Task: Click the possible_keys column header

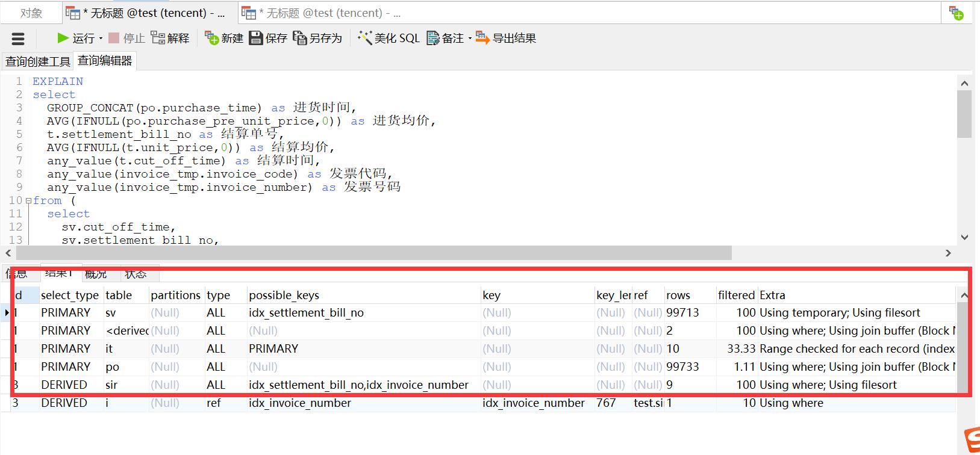Action: click(x=284, y=295)
